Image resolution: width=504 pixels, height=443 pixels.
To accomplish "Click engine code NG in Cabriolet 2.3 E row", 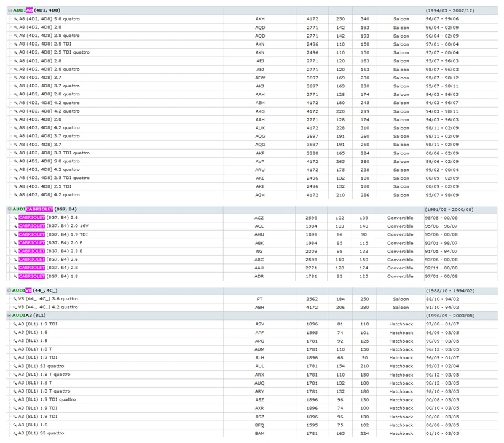I will coord(259,251).
